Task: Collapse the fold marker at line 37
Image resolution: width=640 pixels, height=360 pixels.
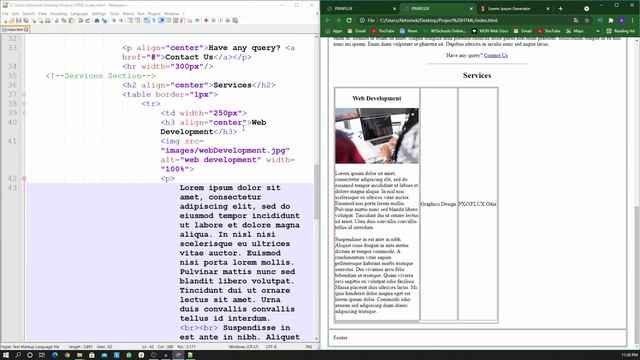Action: click(24, 94)
